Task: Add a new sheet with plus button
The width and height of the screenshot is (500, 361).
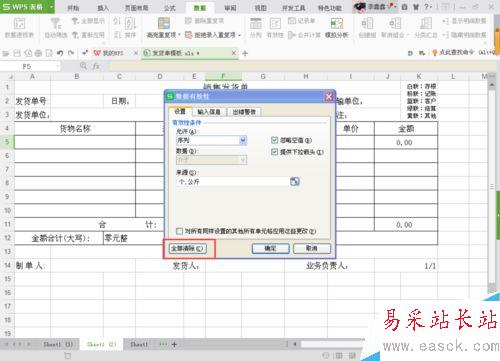Action: click(174, 344)
